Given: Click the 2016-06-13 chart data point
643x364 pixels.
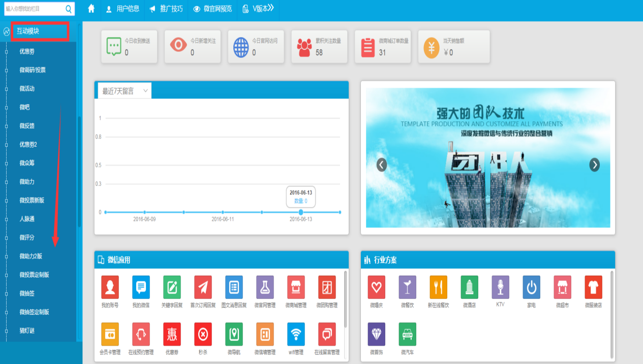Looking at the screenshot, I should (x=301, y=212).
